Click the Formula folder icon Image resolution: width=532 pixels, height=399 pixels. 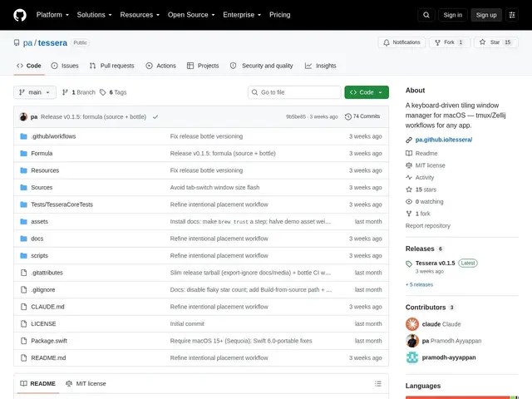[23, 153]
